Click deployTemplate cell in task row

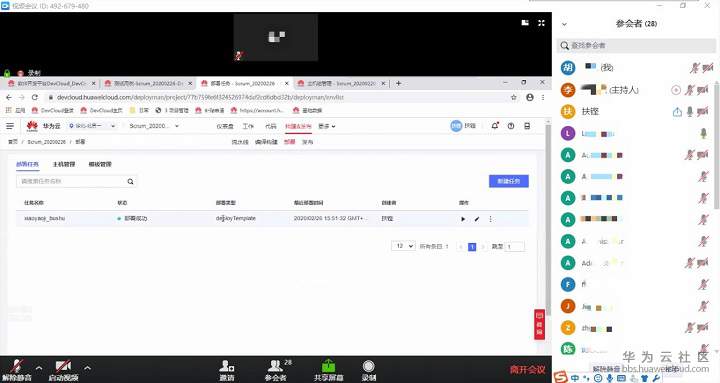[x=236, y=219]
